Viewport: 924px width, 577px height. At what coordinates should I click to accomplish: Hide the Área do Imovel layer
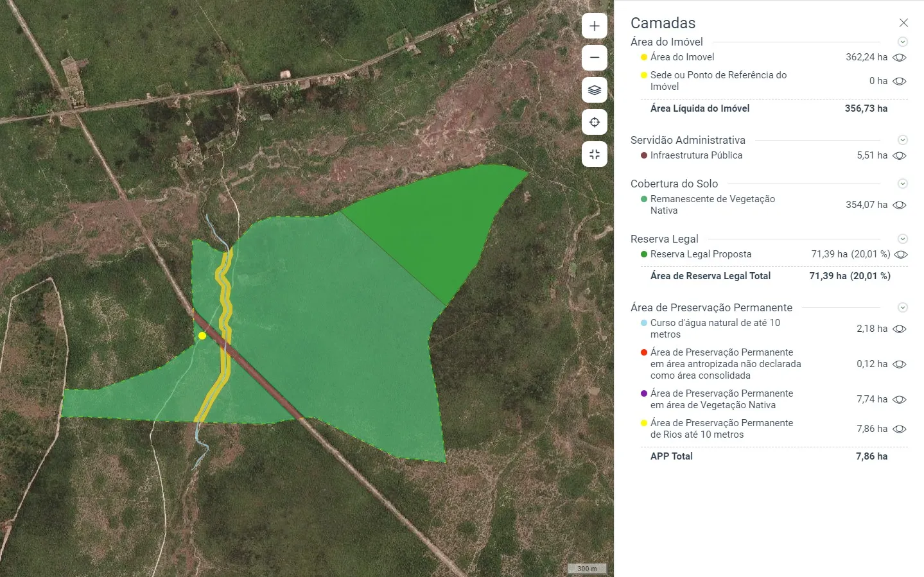tap(900, 57)
